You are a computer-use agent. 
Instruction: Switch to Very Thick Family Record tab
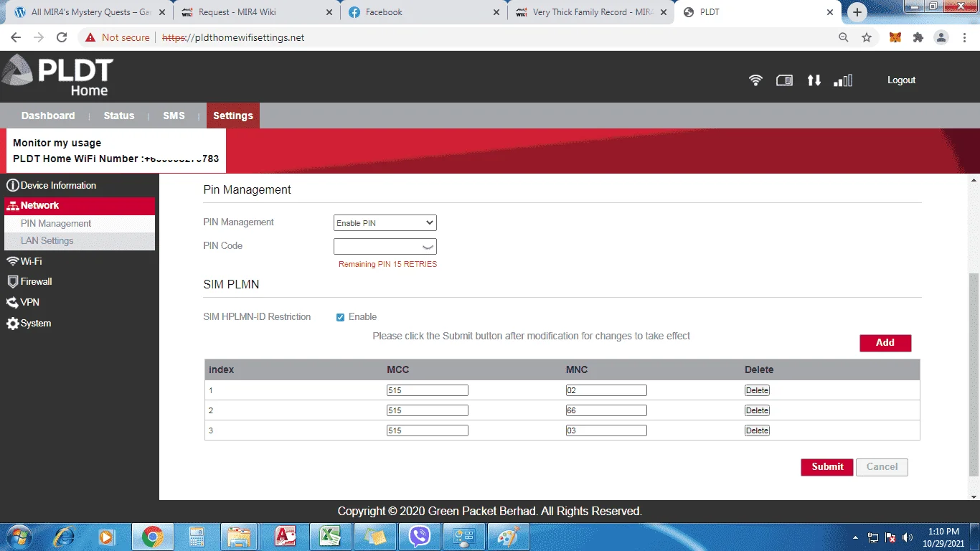coord(592,12)
